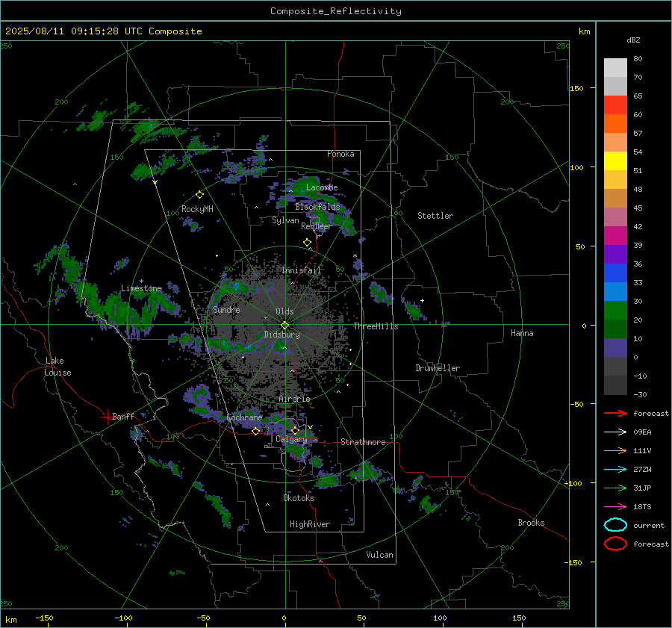Screen dimensions: 672x628
Task: Click the '09EA' legend text
Action: pos(642,432)
